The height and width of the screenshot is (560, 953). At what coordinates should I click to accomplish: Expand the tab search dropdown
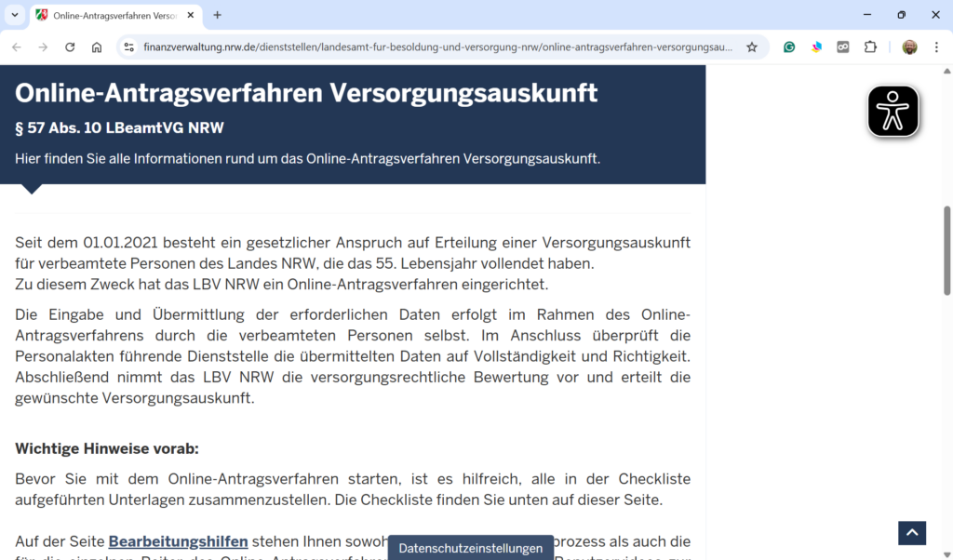(x=15, y=15)
